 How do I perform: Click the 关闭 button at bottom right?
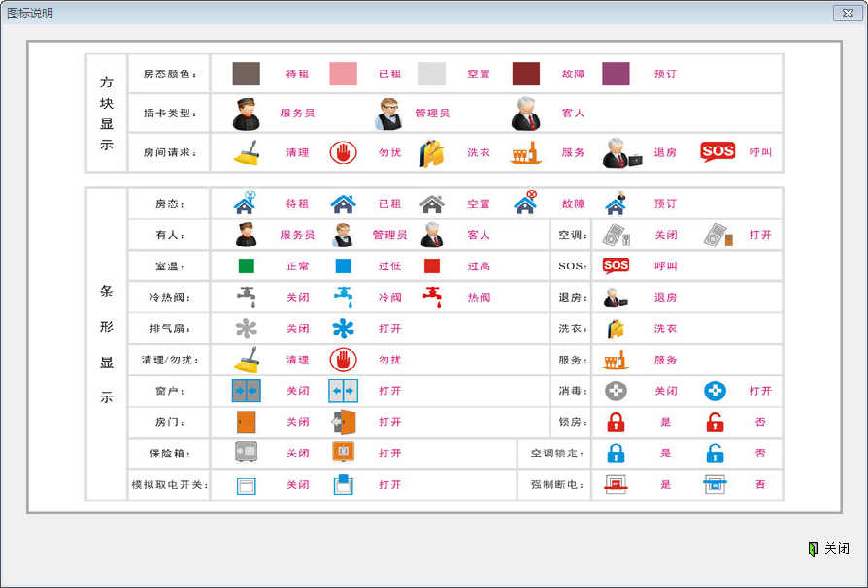(828, 549)
